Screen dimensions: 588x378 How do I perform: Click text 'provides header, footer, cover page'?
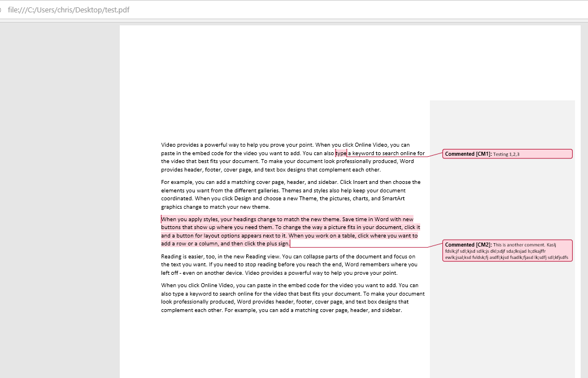[x=207, y=170]
